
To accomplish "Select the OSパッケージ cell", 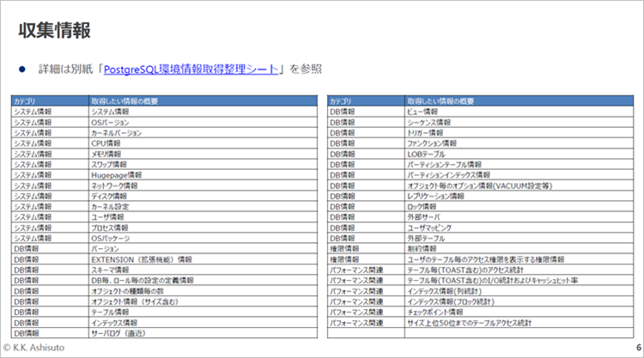I will coord(203,238).
